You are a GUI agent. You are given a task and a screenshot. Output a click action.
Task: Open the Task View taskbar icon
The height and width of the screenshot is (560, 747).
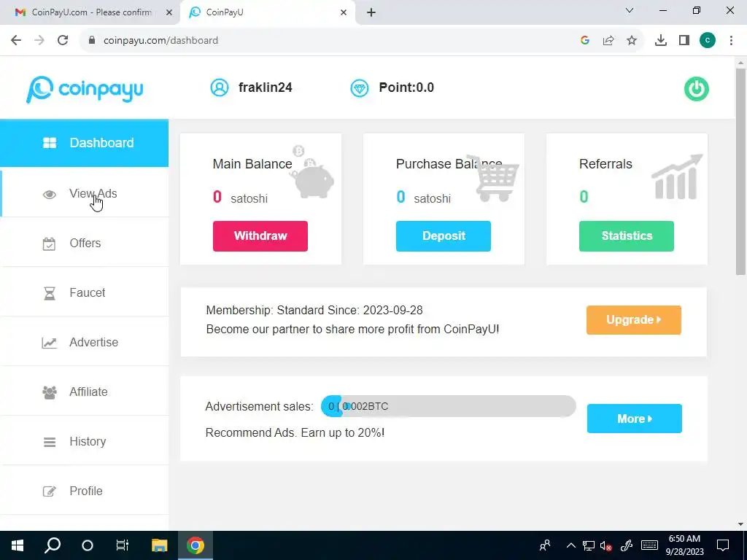123,545
